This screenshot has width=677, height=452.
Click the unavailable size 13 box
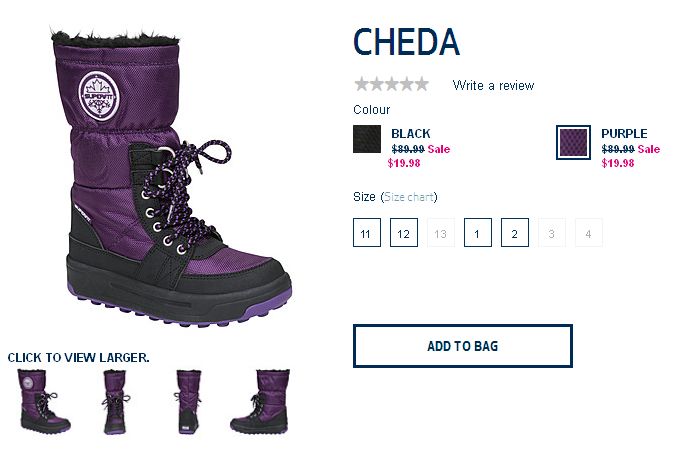point(440,234)
